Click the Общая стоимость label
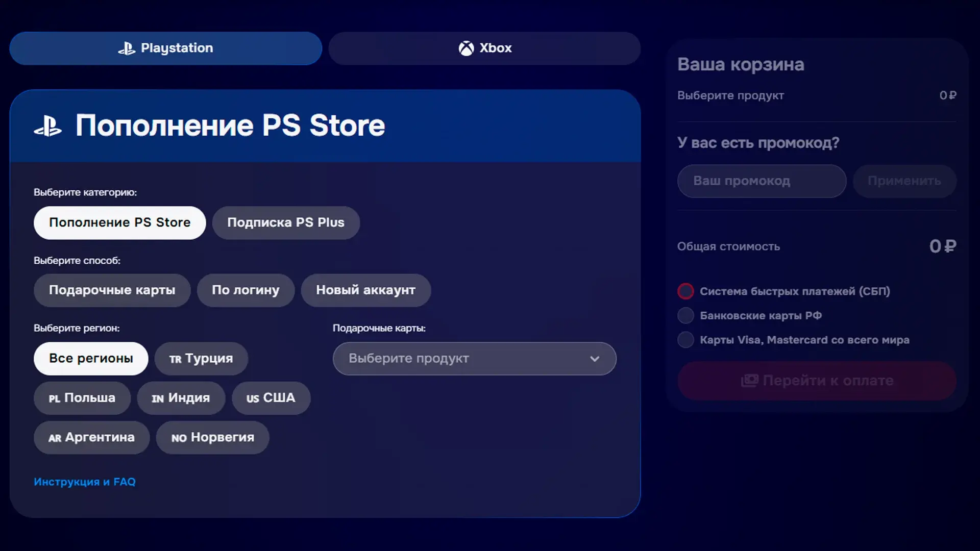Viewport: 980px width, 551px height. (x=728, y=247)
